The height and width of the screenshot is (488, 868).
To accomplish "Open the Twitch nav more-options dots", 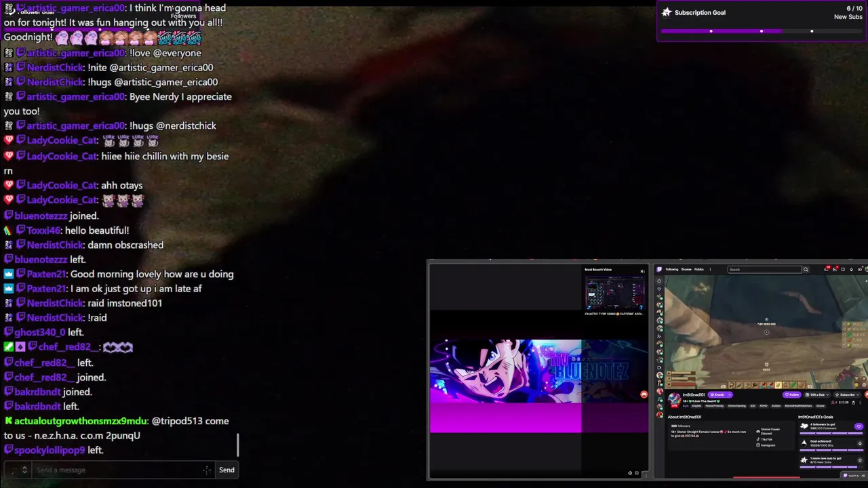I will (710, 269).
